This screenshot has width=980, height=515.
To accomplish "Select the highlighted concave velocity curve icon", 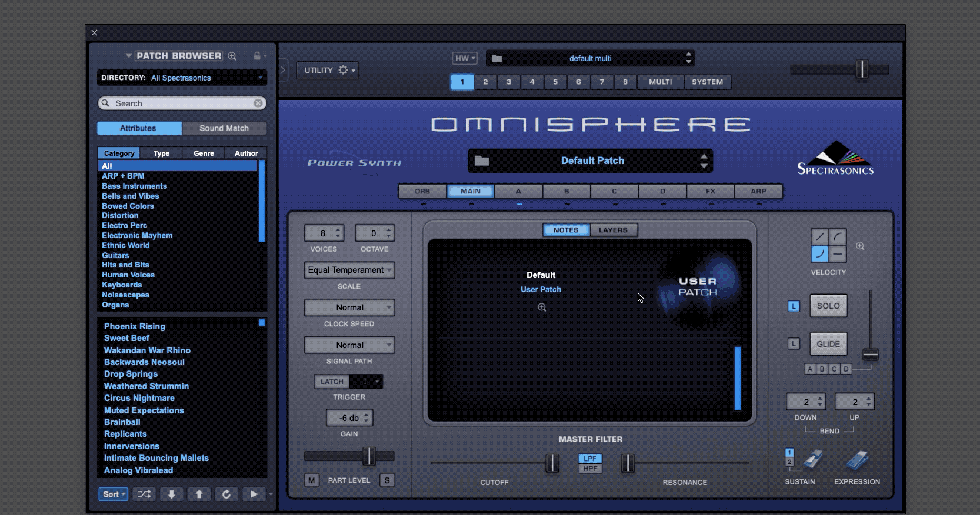I will click(819, 254).
